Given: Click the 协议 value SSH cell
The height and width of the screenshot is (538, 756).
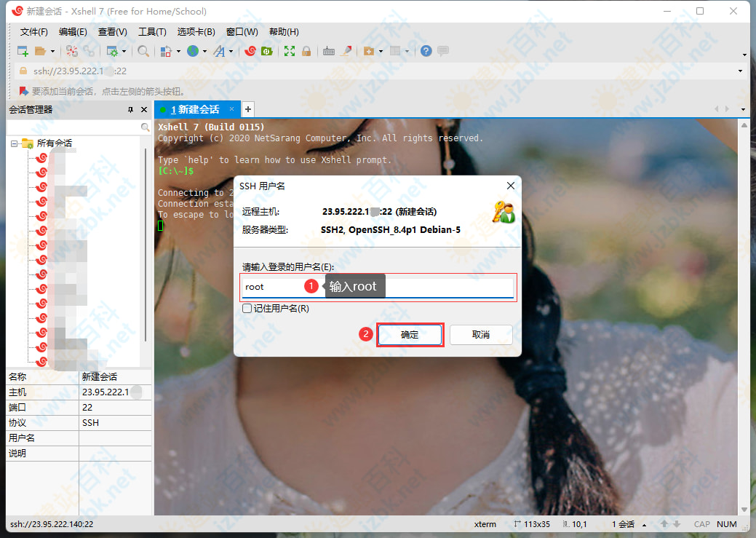Looking at the screenshot, I should pyautogui.click(x=115, y=423).
